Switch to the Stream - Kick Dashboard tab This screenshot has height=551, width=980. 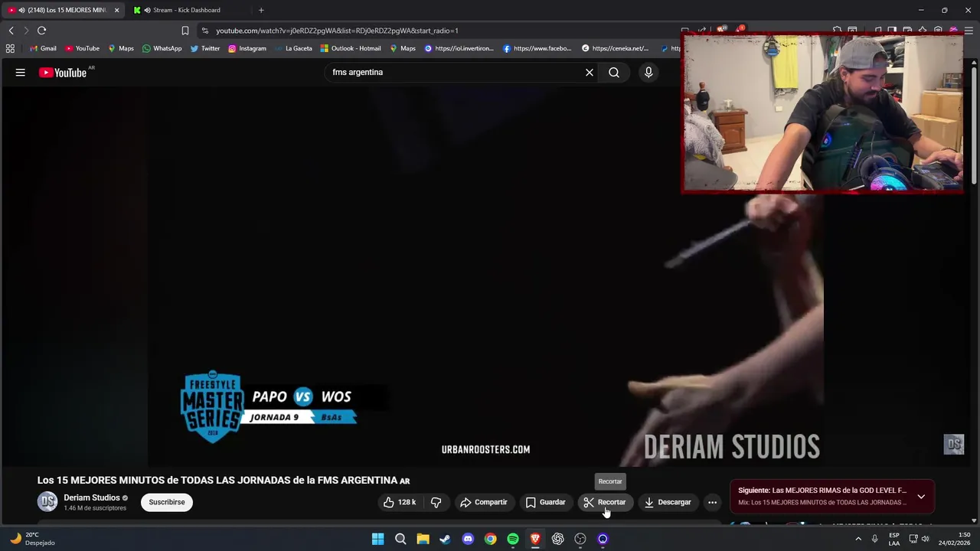point(186,10)
